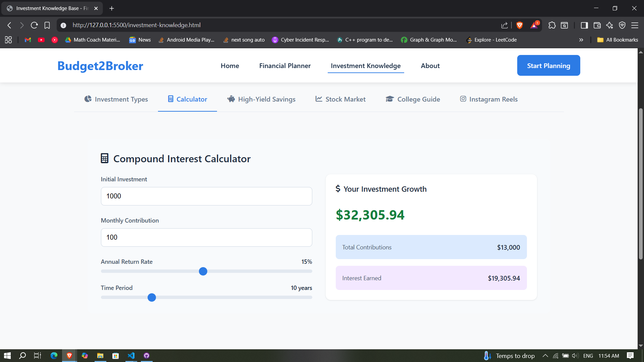Open Brave Wallet icon in toolbar

tap(597, 25)
